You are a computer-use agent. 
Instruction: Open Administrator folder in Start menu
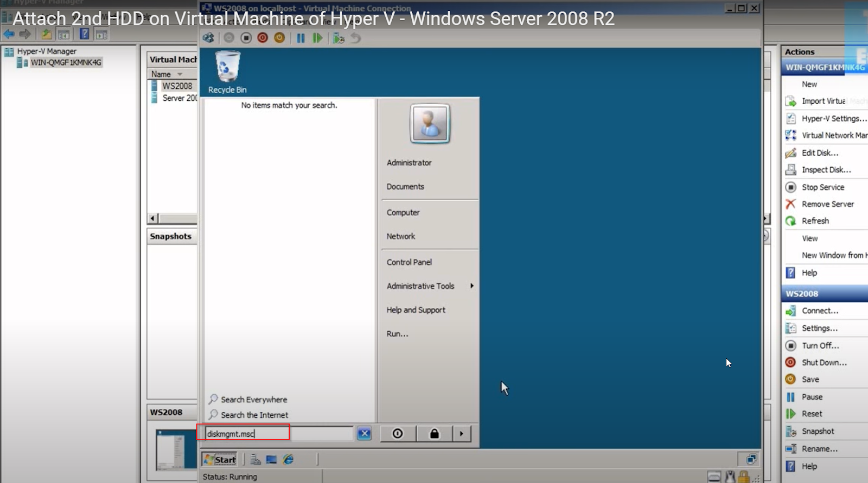pyautogui.click(x=409, y=163)
